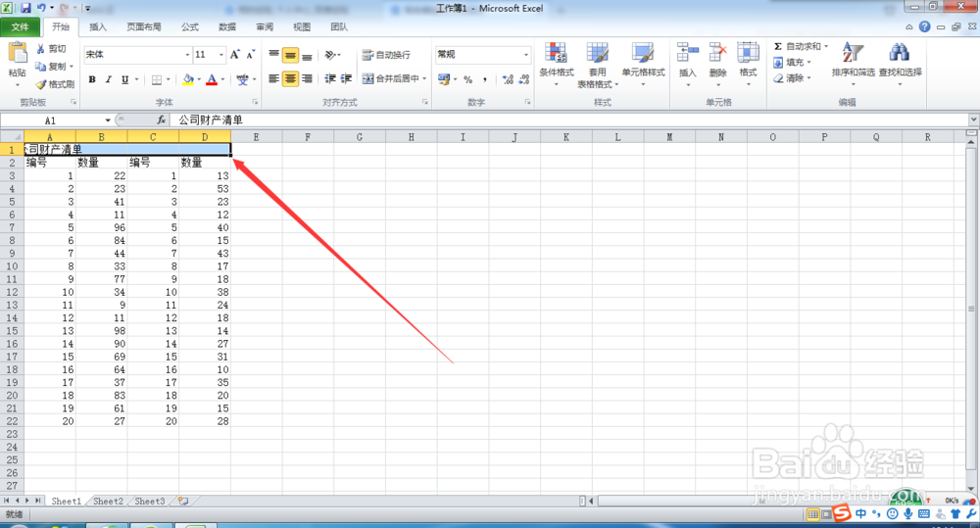The width and height of the screenshot is (980, 528).
Task: Switch to the 插入 ribbon tab
Action: [x=97, y=26]
